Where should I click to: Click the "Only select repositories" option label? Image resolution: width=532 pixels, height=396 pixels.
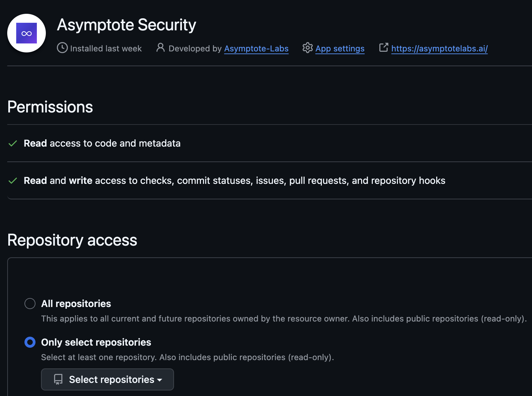click(x=96, y=342)
